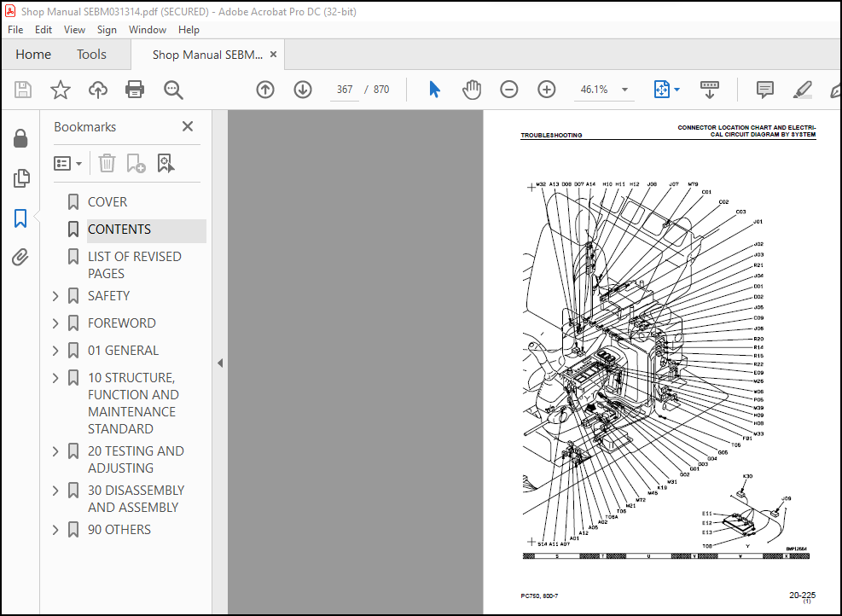Screen dimensions: 842x616
Task: Expand the 01 GENERAL bookmark
Action: point(55,351)
